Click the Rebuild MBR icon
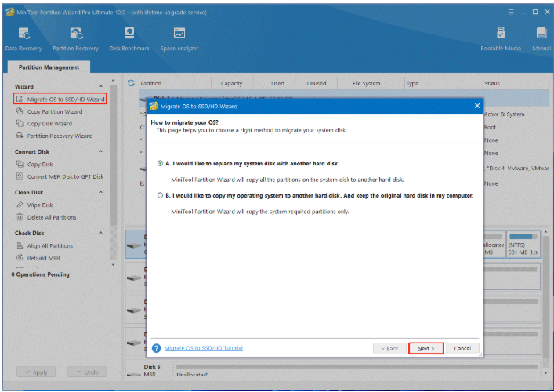 tap(20, 258)
